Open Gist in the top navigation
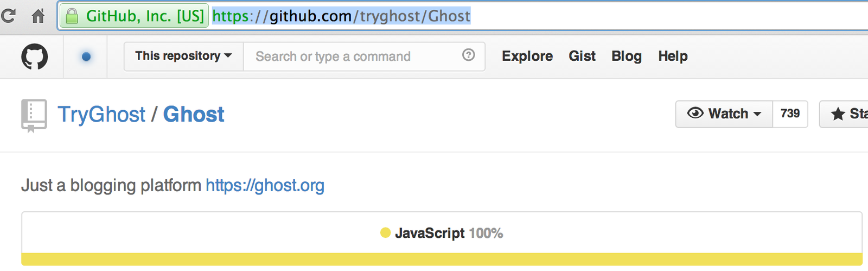868x271 pixels. [582, 56]
